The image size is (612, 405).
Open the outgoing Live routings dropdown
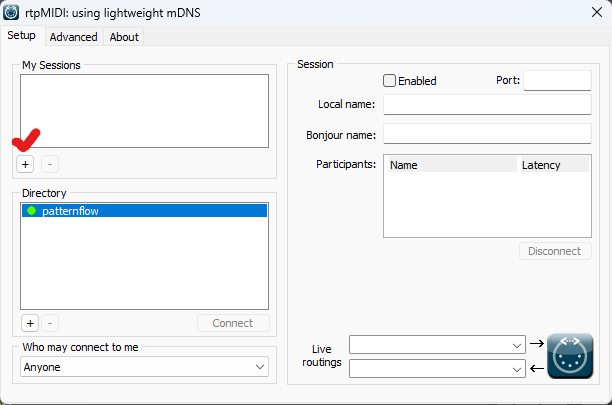pyautogui.click(x=437, y=345)
